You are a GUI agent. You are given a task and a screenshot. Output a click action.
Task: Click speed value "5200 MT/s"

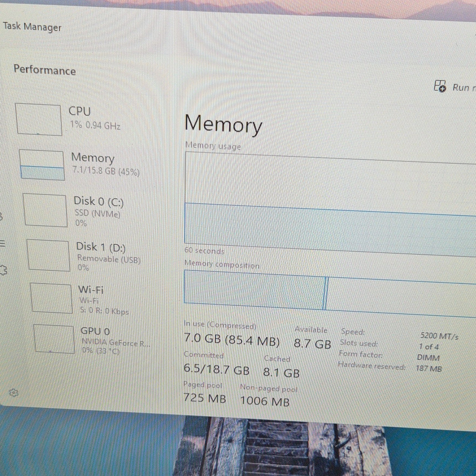(439, 336)
